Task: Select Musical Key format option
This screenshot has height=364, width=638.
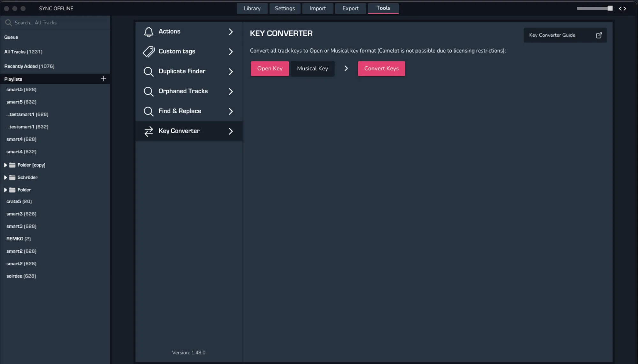Action: [312, 69]
